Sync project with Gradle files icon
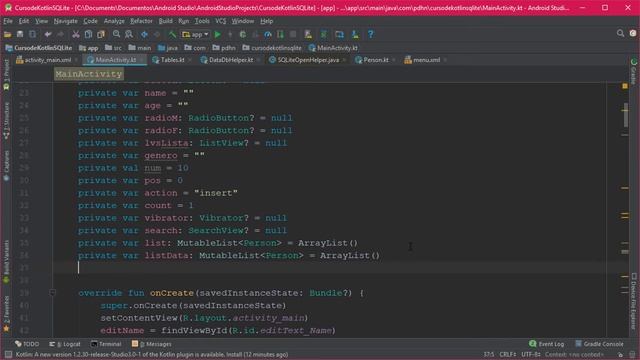Viewport: 640px width, 360px height. click(x=324, y=34)
